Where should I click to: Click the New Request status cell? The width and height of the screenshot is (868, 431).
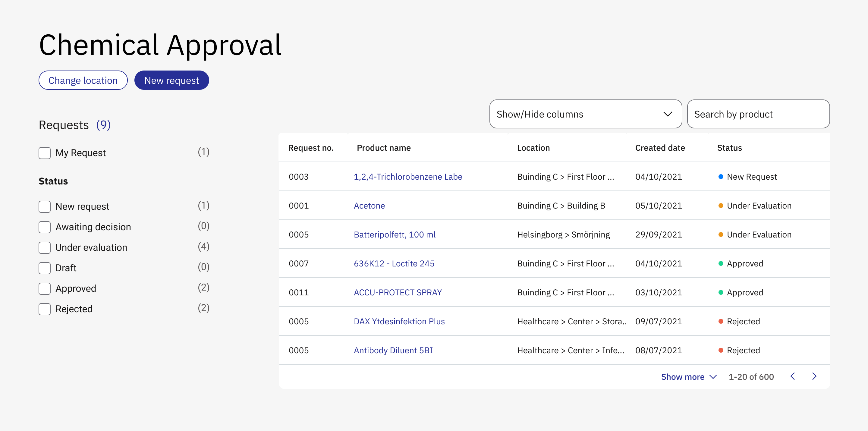click(747, 177)
